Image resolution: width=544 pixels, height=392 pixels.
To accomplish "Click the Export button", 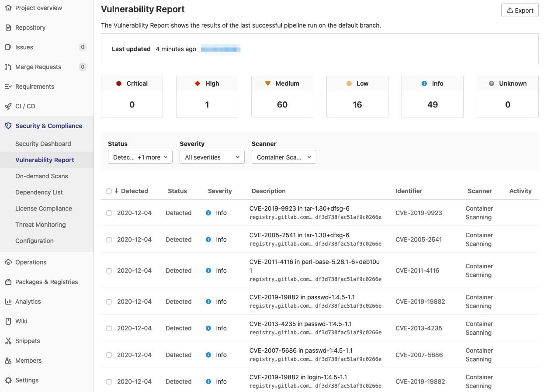I will pyautogui.click(x=520, y=10).
